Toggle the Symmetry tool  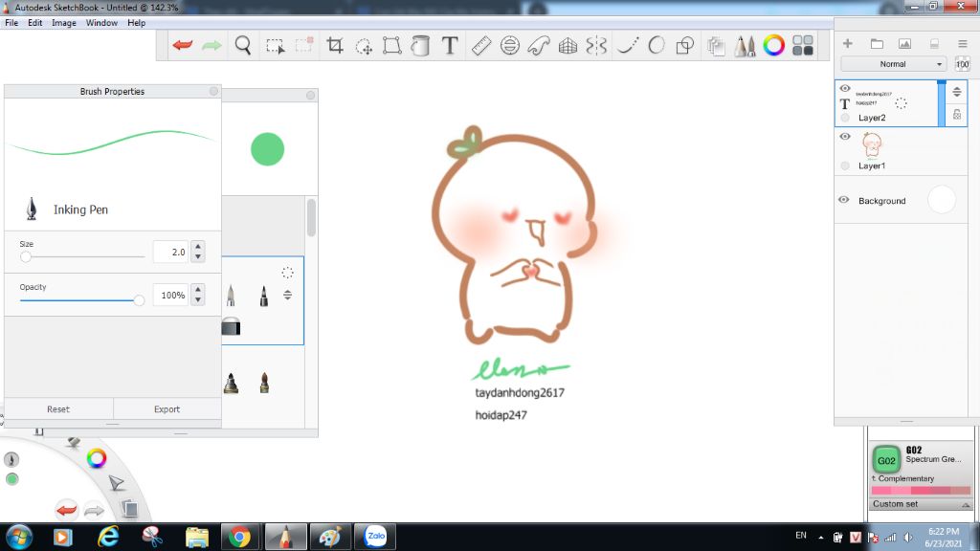pos(597,45)
